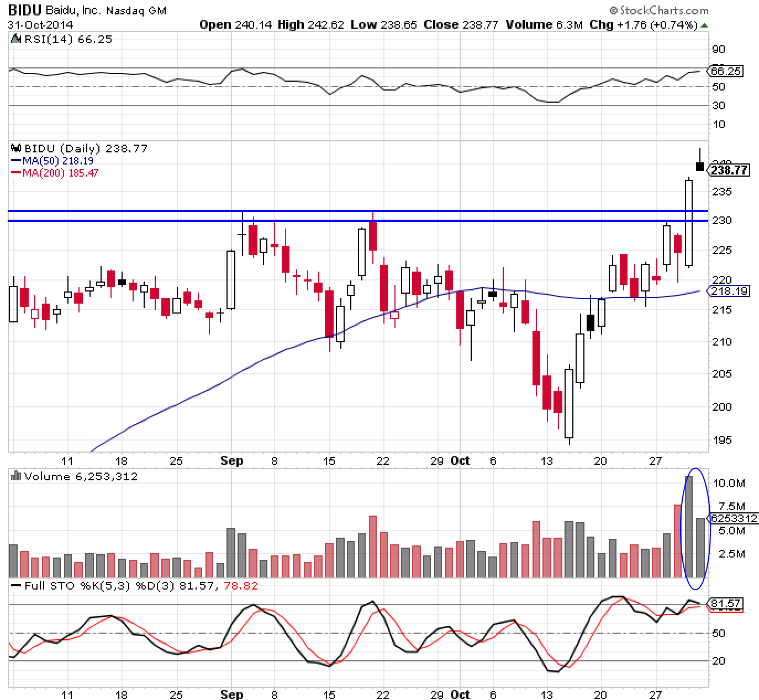759x700 pixels.
Task: Click the 'High 242.62' value
Action: [311, 25]
